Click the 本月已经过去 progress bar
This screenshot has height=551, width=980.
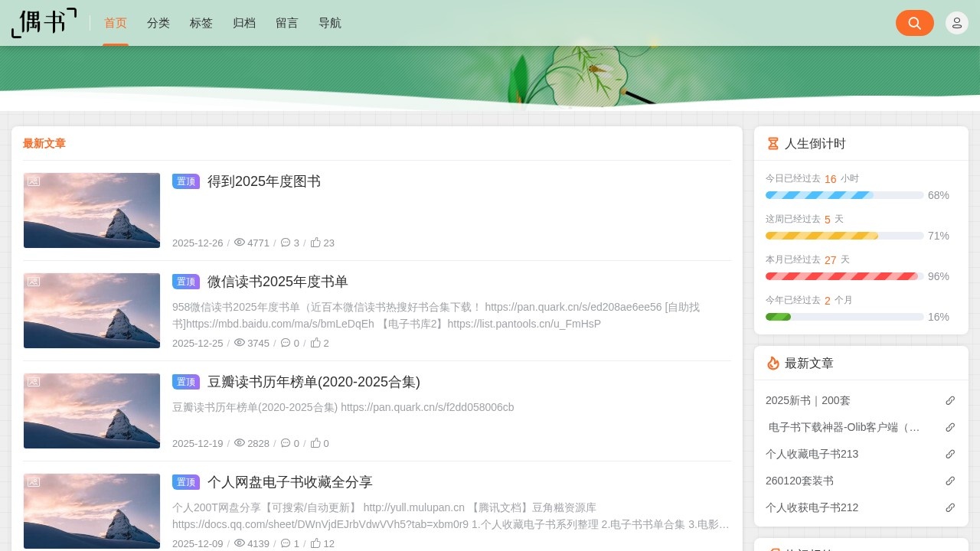844,276
